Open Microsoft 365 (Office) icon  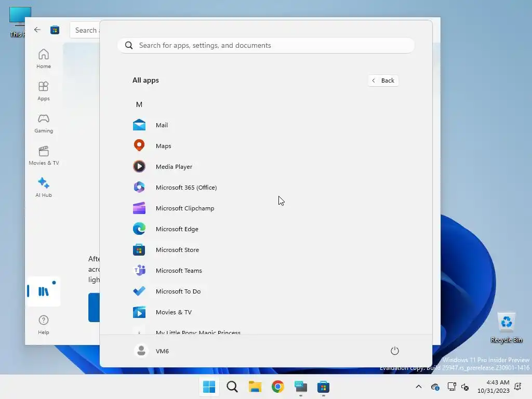coord(139,187)
